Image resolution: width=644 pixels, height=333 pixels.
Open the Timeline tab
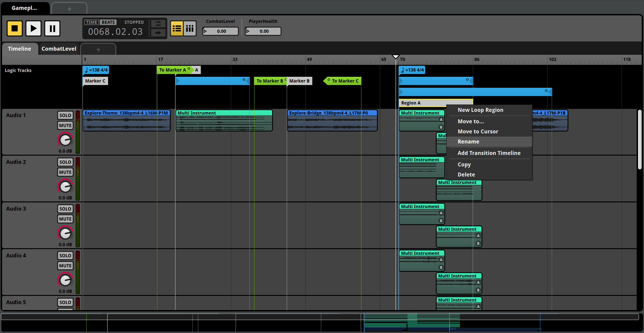click(x=20, y=49)
